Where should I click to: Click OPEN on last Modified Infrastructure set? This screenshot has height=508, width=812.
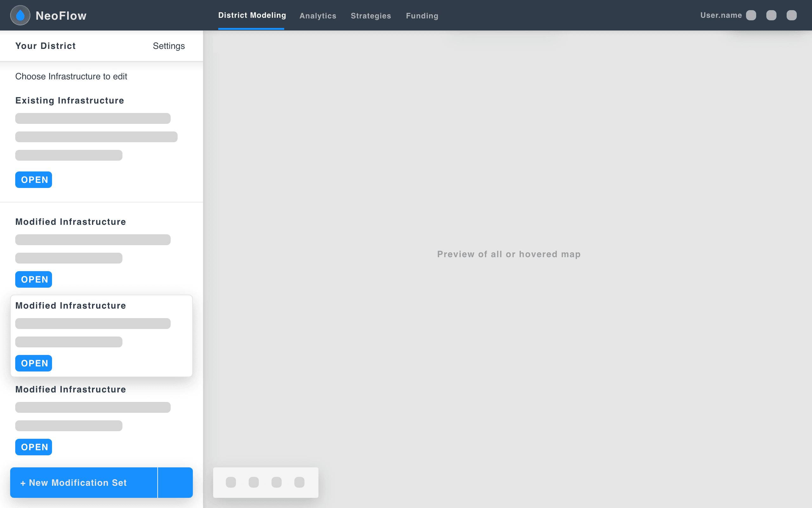[34, 447]
